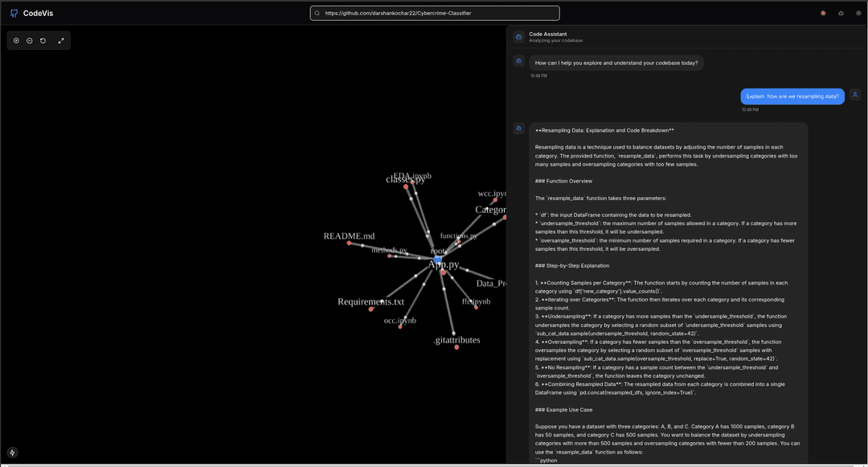Click the cloud icon in the top right

(x=841, y=14)
